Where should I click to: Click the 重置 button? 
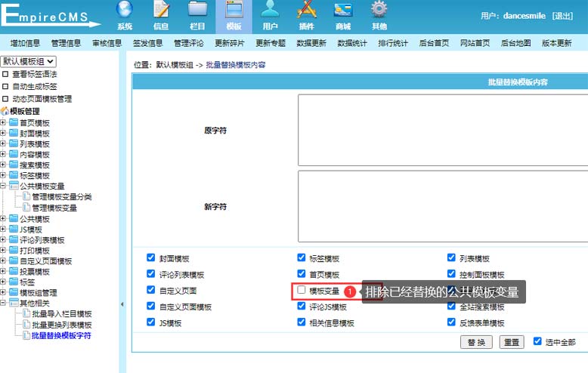(x=512, y=342)
